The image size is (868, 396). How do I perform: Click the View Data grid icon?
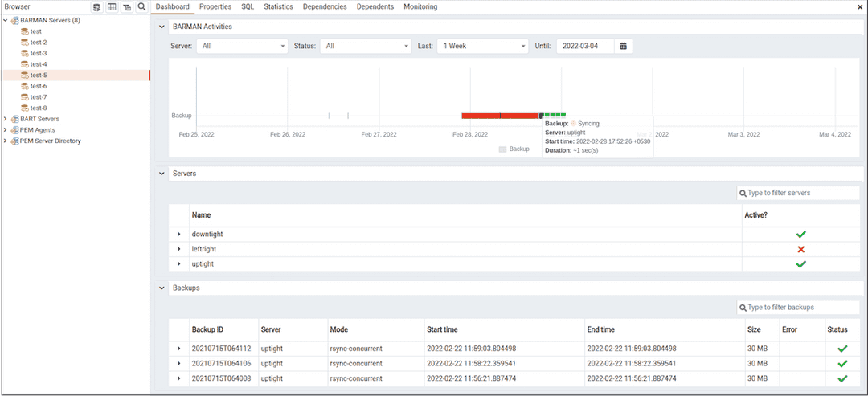pyautogui.click(x=112, y=7)
